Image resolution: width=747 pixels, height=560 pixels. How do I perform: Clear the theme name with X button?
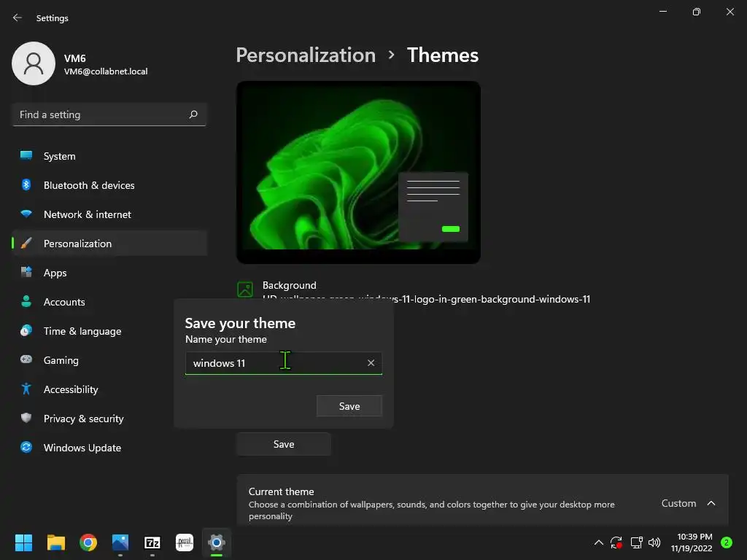(371, 363)
